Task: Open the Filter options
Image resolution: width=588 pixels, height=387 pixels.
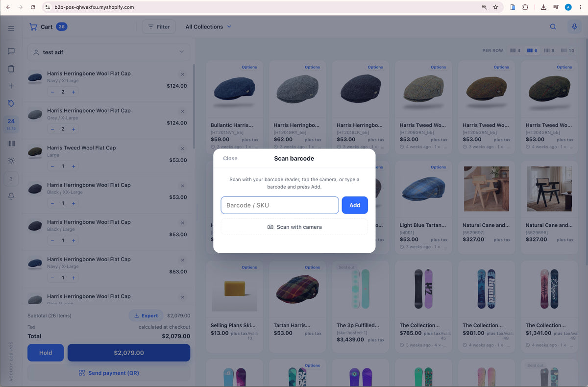Action: tap(158, 27)
